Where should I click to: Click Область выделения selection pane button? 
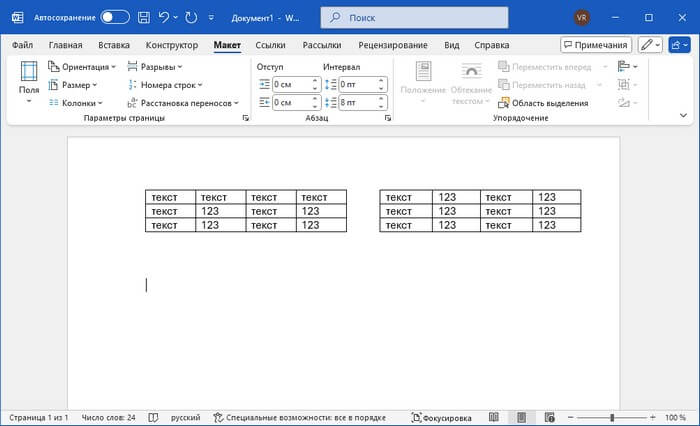tap(543, 103)
